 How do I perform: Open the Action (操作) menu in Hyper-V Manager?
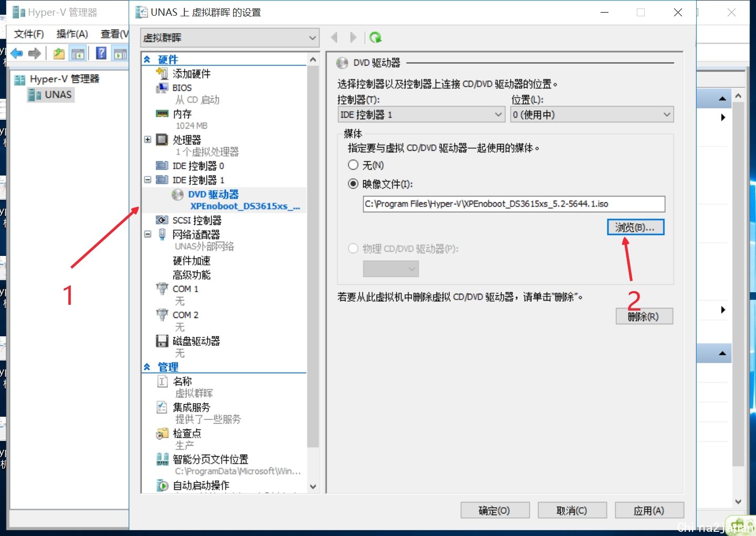coord(72,34)
